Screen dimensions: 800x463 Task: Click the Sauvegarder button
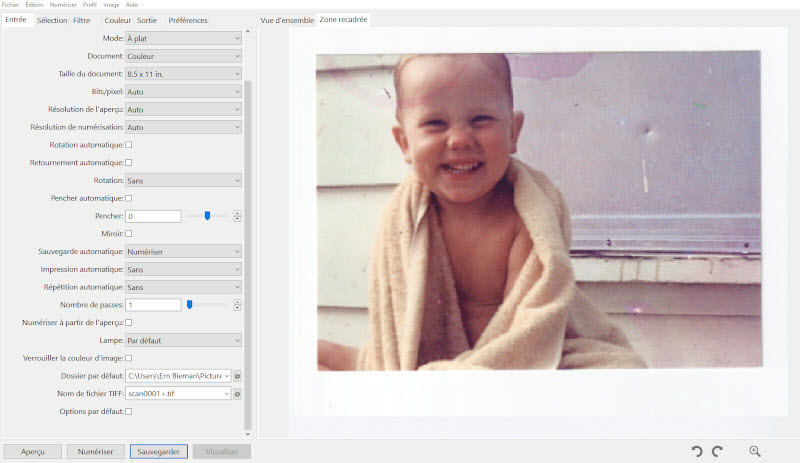158,452
